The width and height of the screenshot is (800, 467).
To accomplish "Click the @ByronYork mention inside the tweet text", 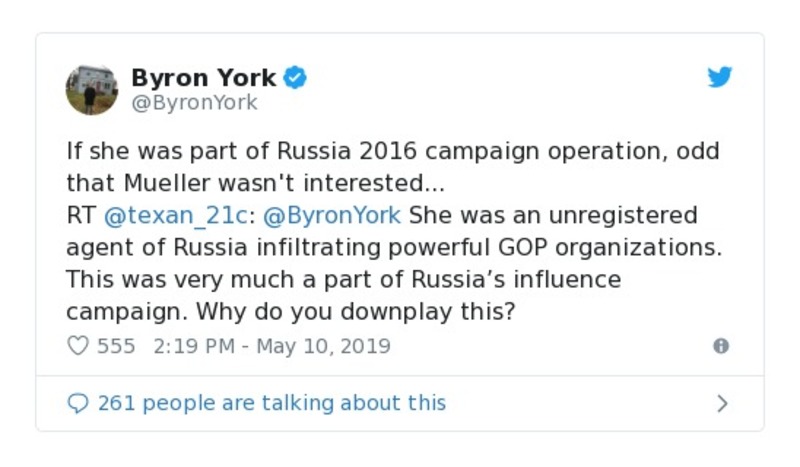I will click(x=331, y=215).
